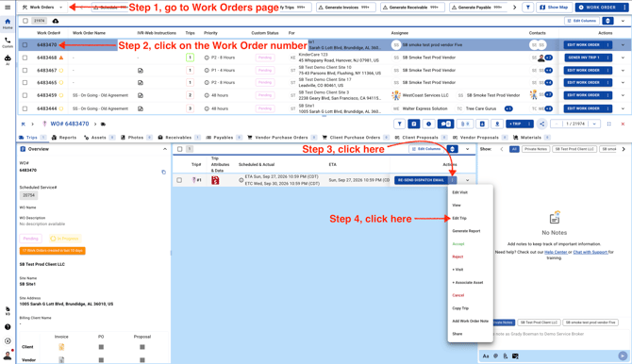Click the RE-SEND DISPATCH EMAIL button
Image resolution: width=632 pixels, height=364 pixels.
tap(421, 180)
